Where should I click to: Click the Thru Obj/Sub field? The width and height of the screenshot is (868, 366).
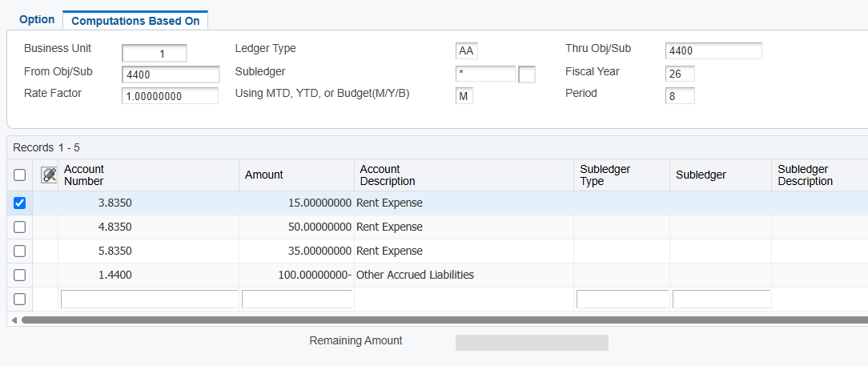point(713,51)
